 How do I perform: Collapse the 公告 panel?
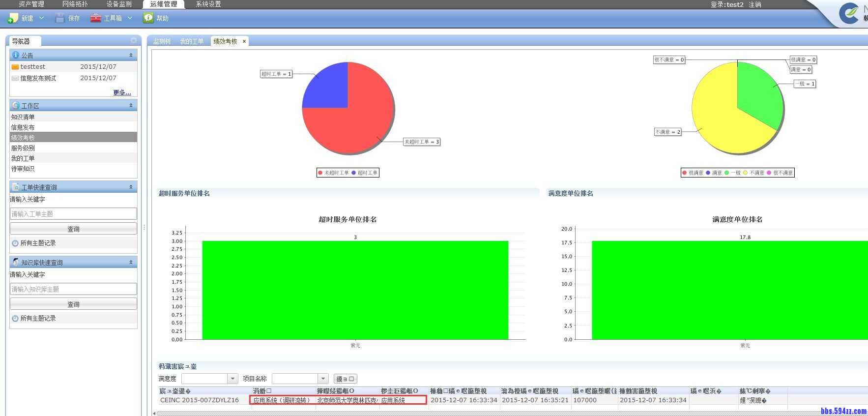pos(131,55)
